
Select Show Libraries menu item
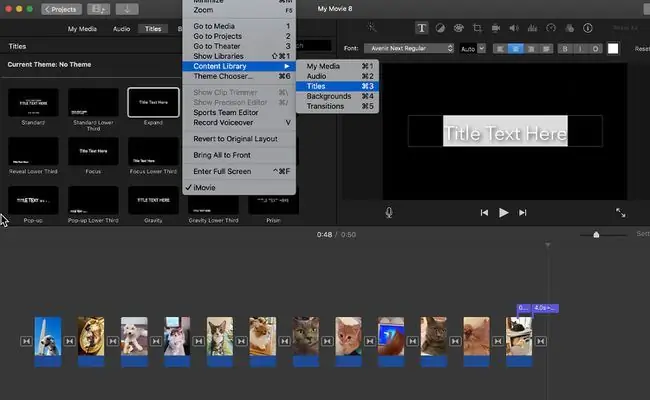click(x=239, y=56)
